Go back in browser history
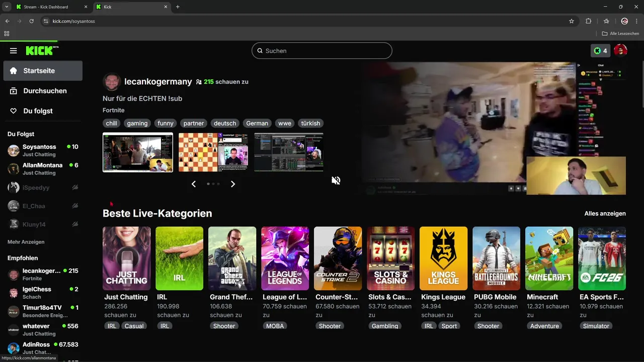This screenshot has height=362, width=644. 7,21
